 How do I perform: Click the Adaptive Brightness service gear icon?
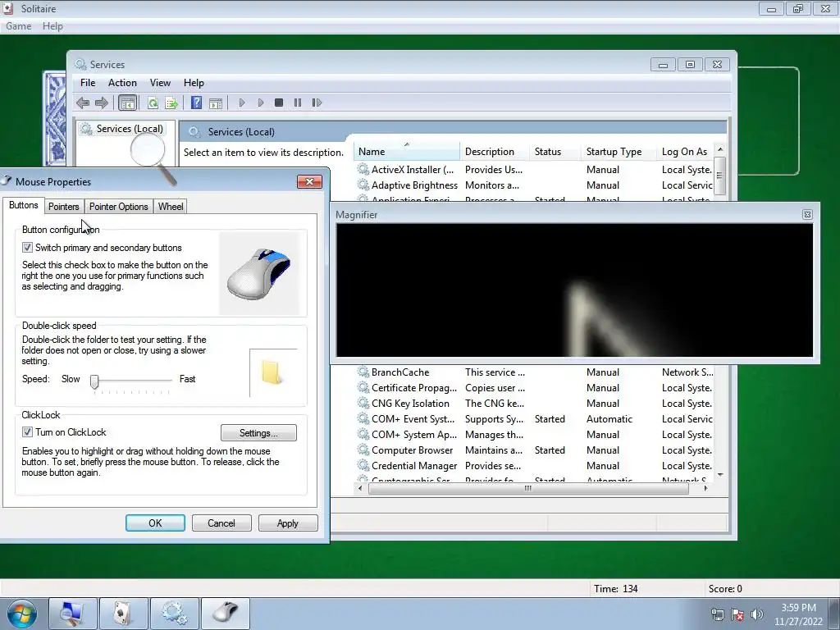coord(363,185)
